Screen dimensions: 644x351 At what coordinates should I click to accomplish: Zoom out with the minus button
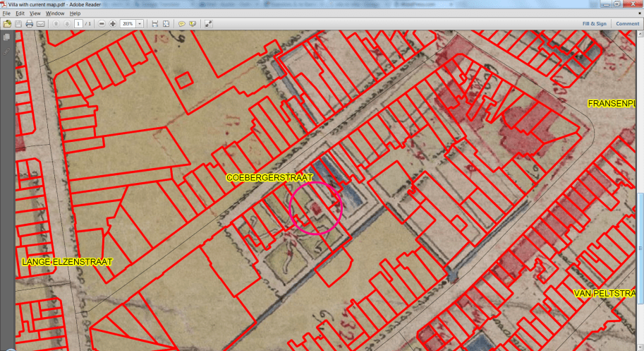(102, 23)
